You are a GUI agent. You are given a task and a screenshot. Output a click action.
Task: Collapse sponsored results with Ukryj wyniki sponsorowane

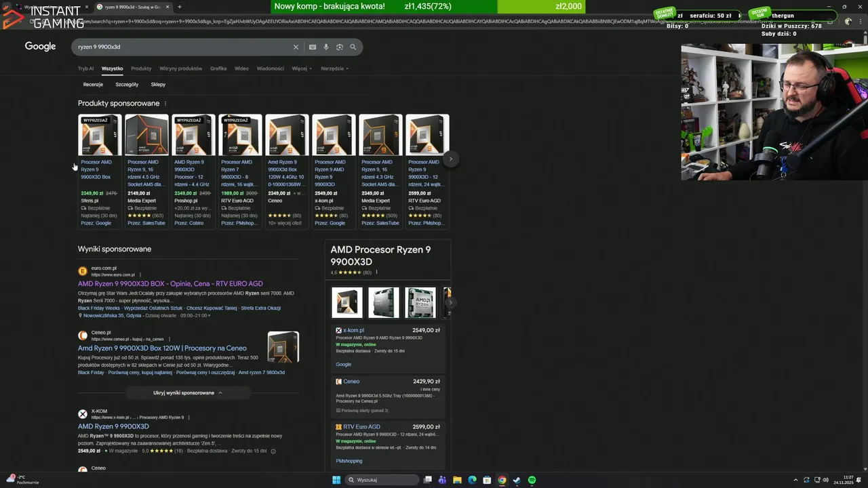[188, 393]
